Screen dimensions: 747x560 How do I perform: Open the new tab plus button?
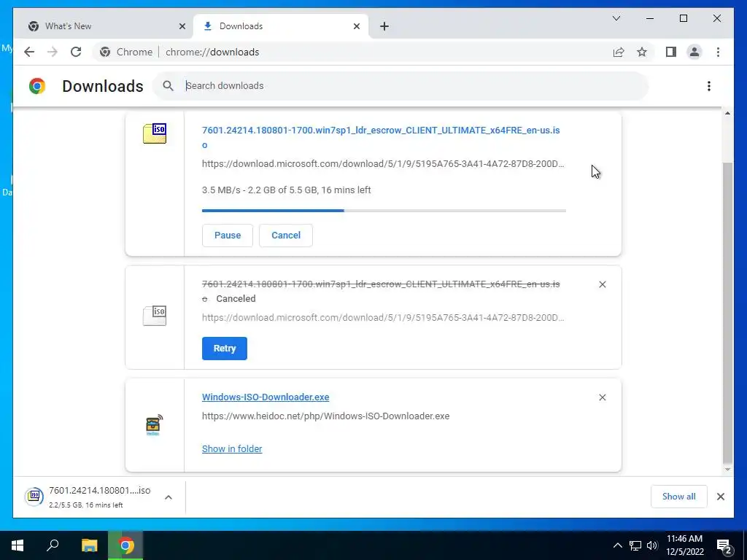(384, 26)
